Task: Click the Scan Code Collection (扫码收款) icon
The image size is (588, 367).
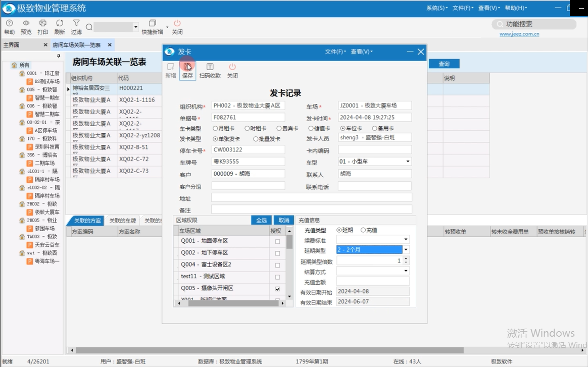Action: click(x=210, y=68)
